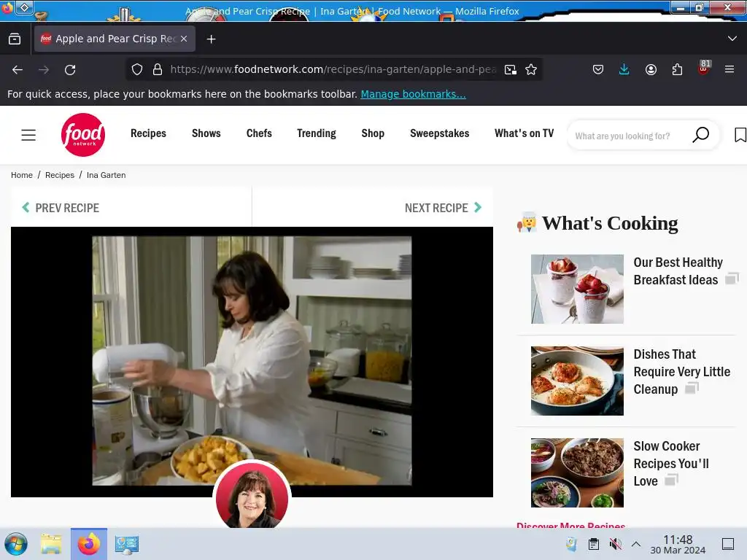Click the Firefox View icon
The image size is (747, 560).
(15, 39)
